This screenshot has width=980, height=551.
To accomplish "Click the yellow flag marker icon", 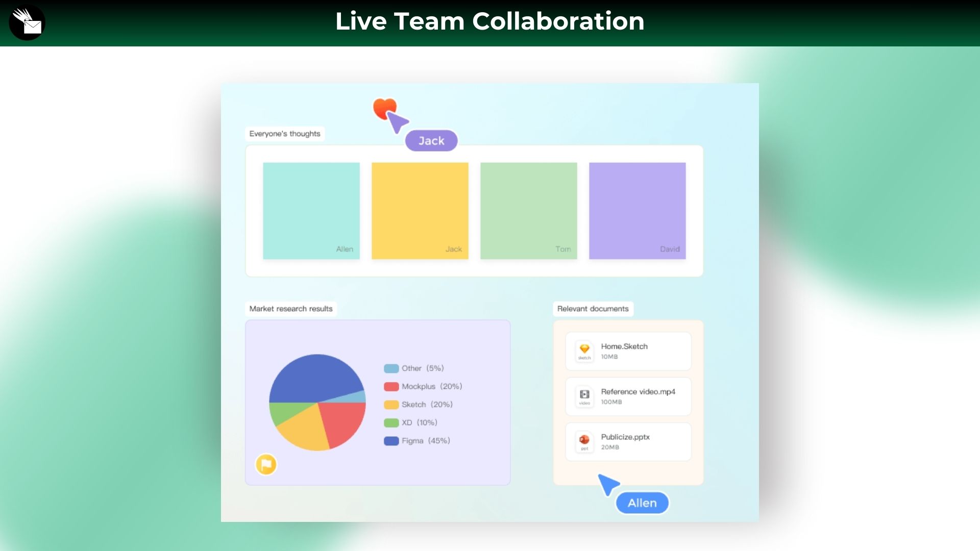I will (266, 464).
